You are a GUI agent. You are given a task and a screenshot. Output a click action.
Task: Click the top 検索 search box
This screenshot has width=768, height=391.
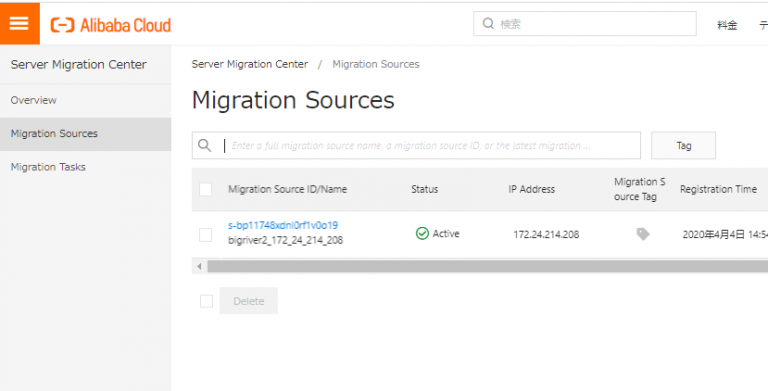585,24
